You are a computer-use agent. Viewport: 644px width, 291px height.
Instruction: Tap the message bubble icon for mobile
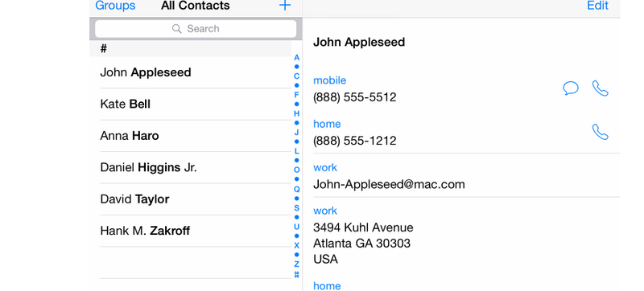coord(571,88)
